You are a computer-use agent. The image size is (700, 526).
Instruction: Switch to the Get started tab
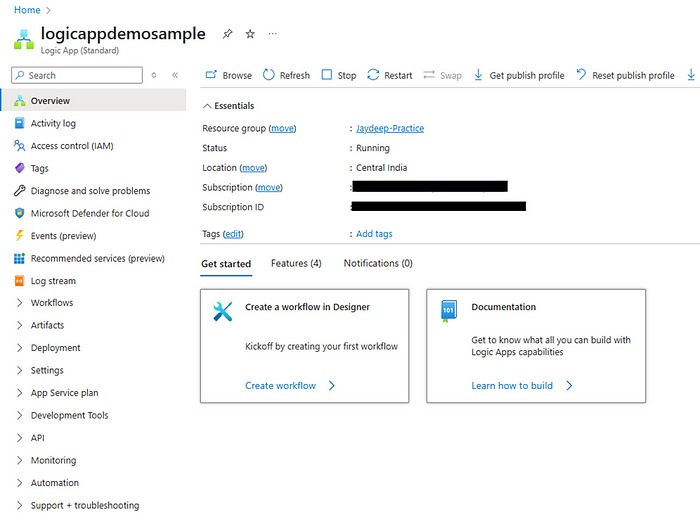pos(226,263)
